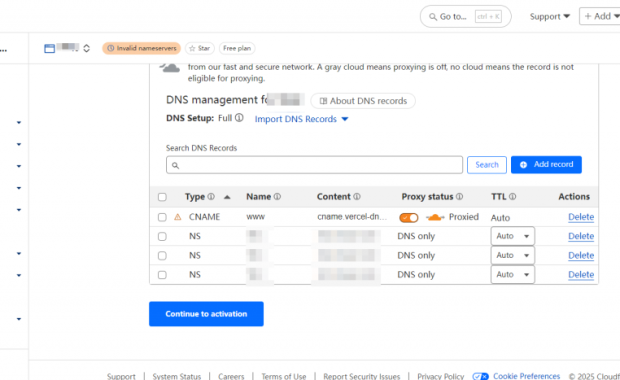Expand the first sidebar section arrow
The width and height of the screenshot is (620, 380).
(x=19, y=123)
